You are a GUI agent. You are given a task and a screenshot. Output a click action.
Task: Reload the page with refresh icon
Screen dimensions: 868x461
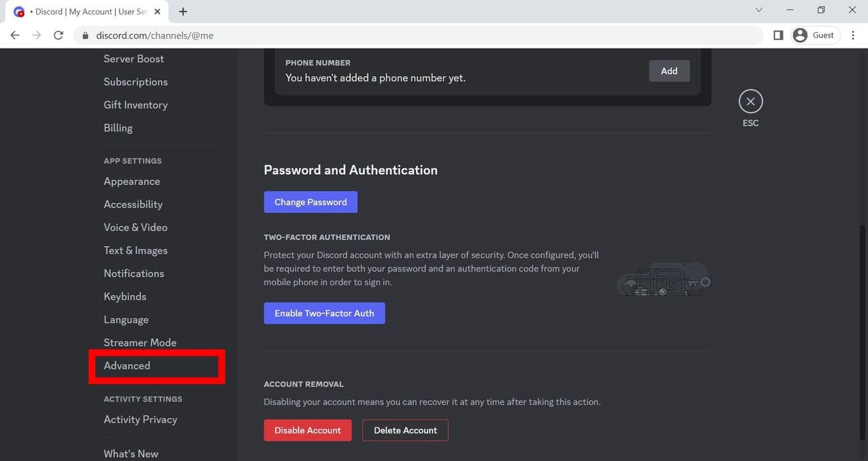click(x=58, y=35)
